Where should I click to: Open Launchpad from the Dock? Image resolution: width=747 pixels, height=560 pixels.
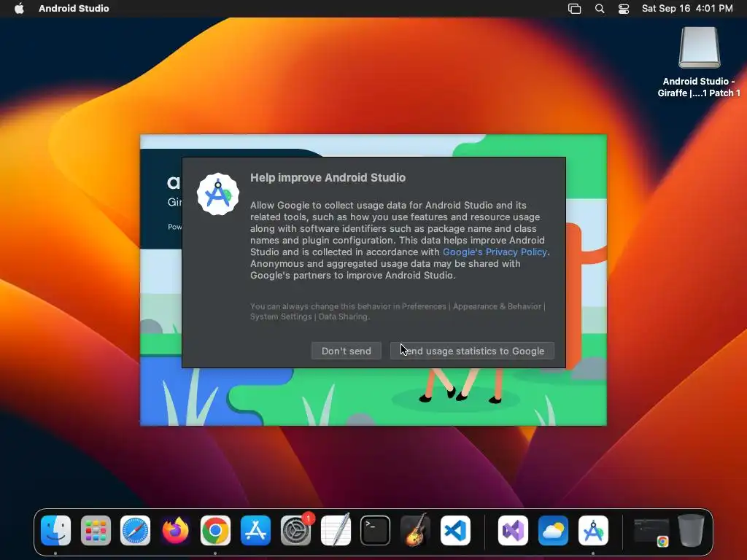coord(96,531)
